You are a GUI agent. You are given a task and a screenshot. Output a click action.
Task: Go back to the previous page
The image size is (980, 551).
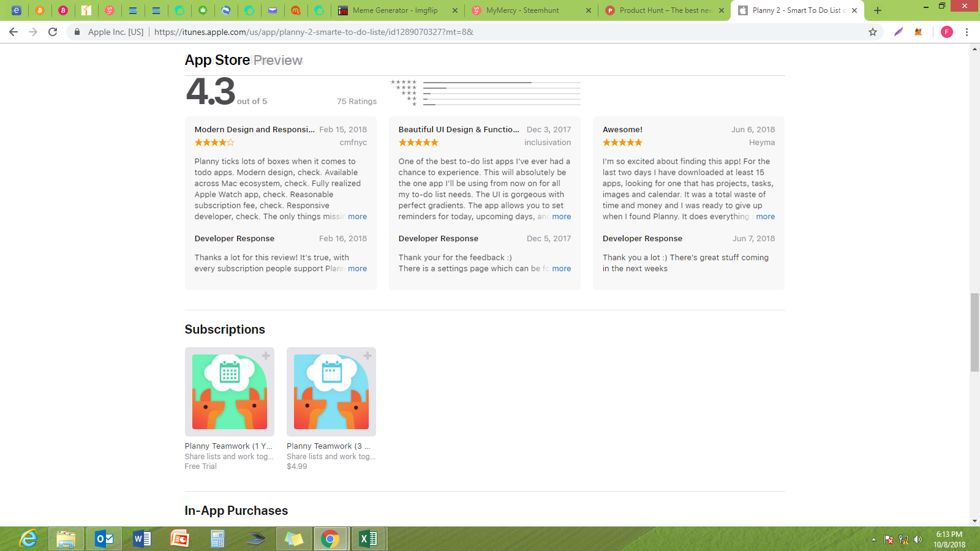pos(13,32)
